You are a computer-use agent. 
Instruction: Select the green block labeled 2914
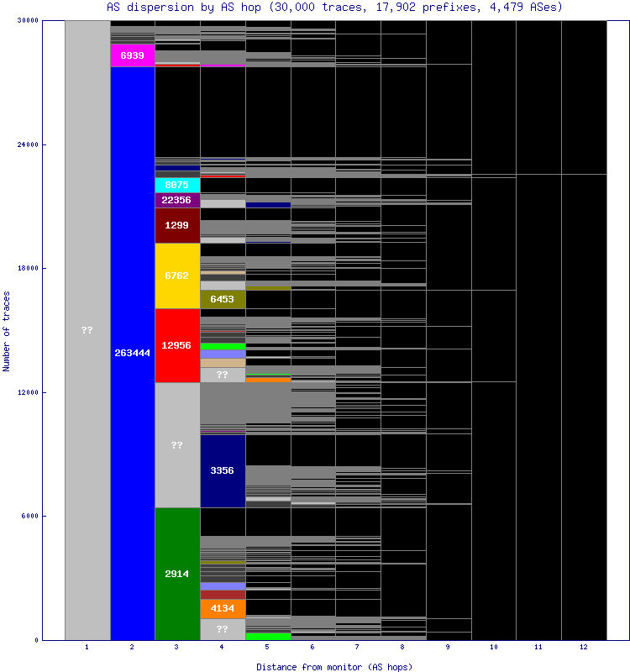click(x=177, y=574)
